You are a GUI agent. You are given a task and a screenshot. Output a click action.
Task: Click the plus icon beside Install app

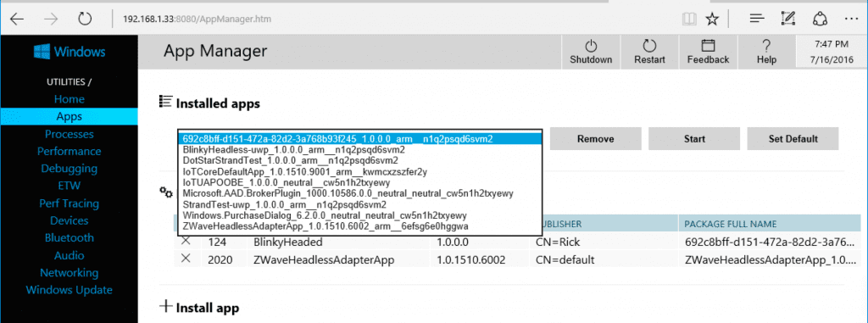[165, 306]
